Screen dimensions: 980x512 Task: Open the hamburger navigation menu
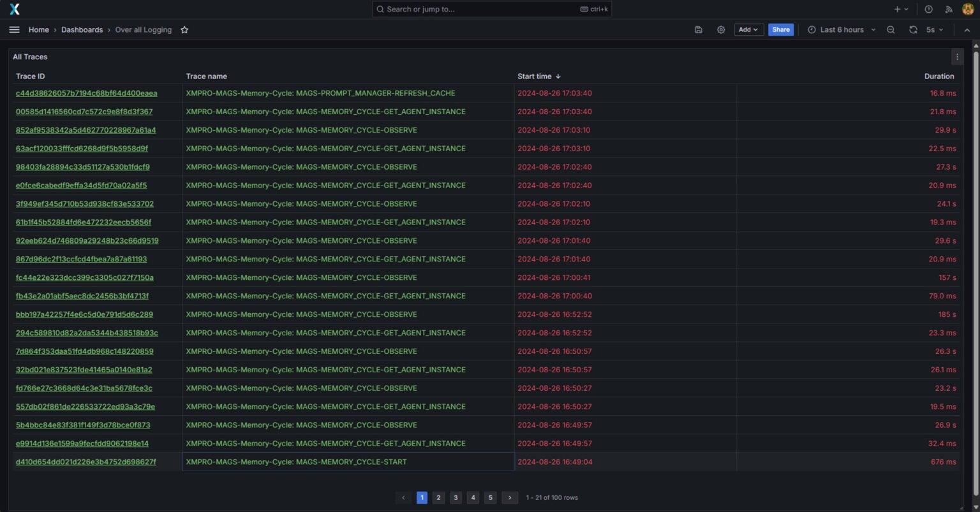click(x=15, y=30)
